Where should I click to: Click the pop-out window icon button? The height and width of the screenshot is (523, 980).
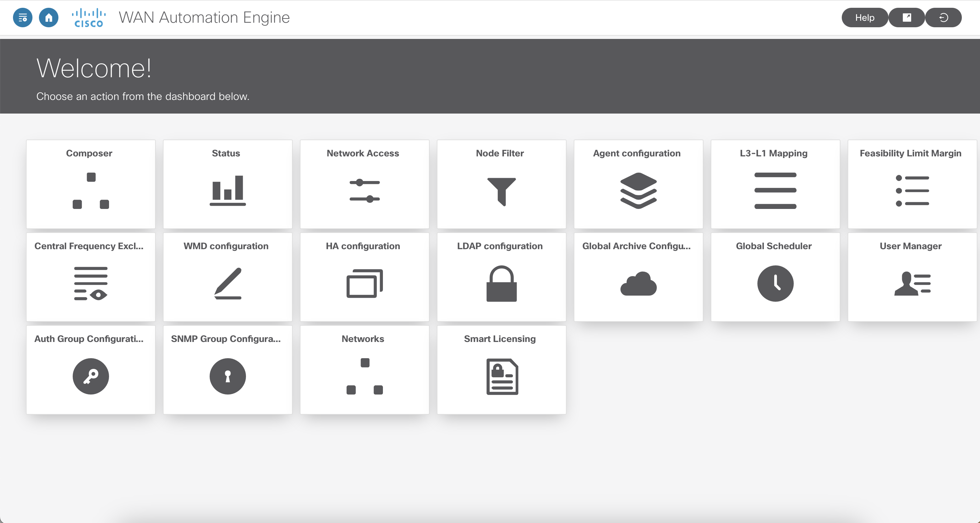(x=907, y=18)
